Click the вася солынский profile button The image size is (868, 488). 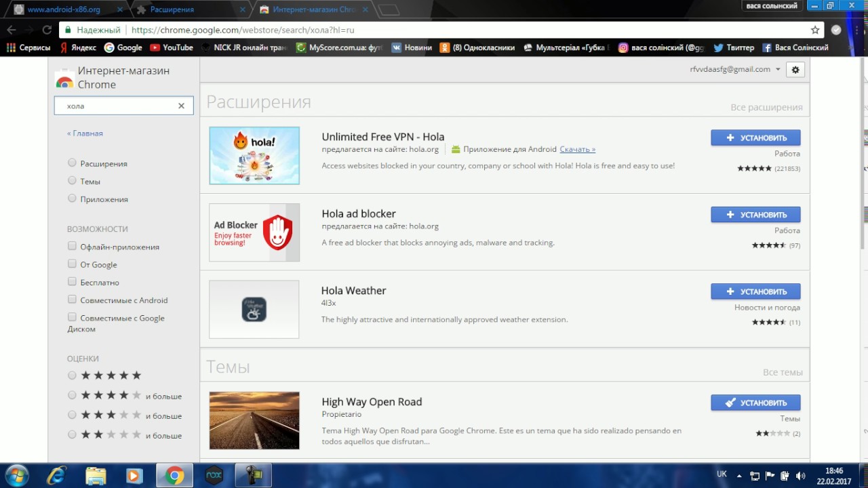pos(772,5)
